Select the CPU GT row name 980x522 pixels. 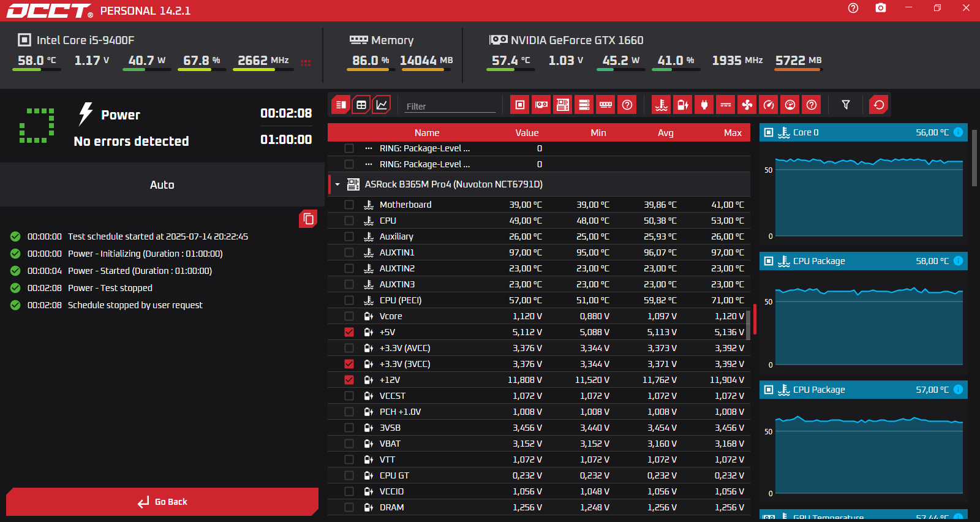coord(394,475)
